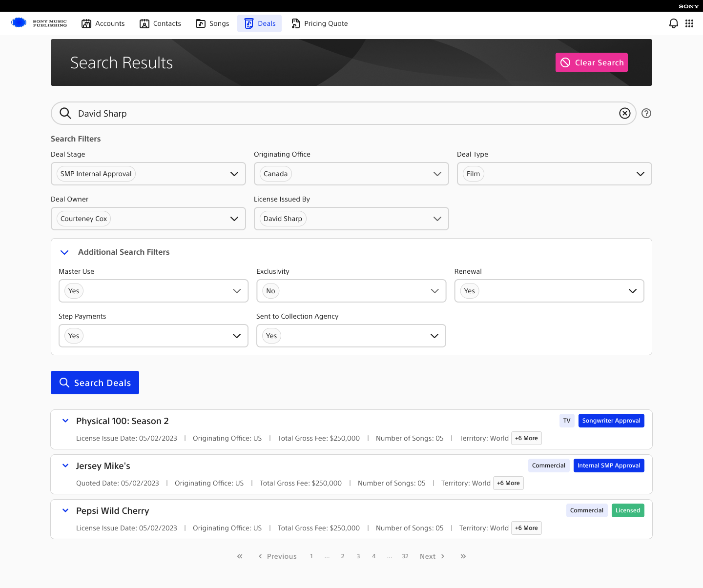The width and height of the screenshot is (703, 588).
Task: Click +6 More on Physical 100 row
Action: coord(526,438)
